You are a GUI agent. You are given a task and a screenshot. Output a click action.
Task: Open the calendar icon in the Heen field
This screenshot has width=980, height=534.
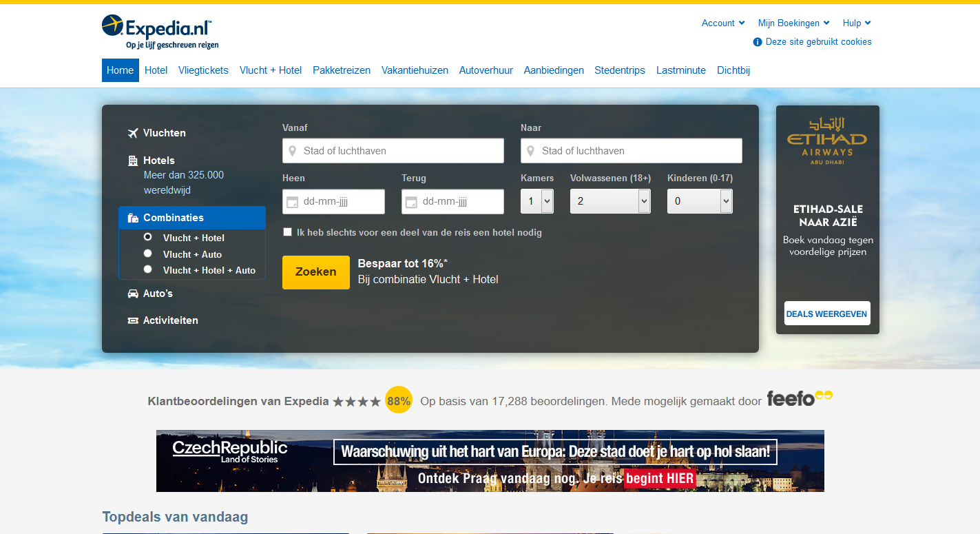(x=292, y=202)
